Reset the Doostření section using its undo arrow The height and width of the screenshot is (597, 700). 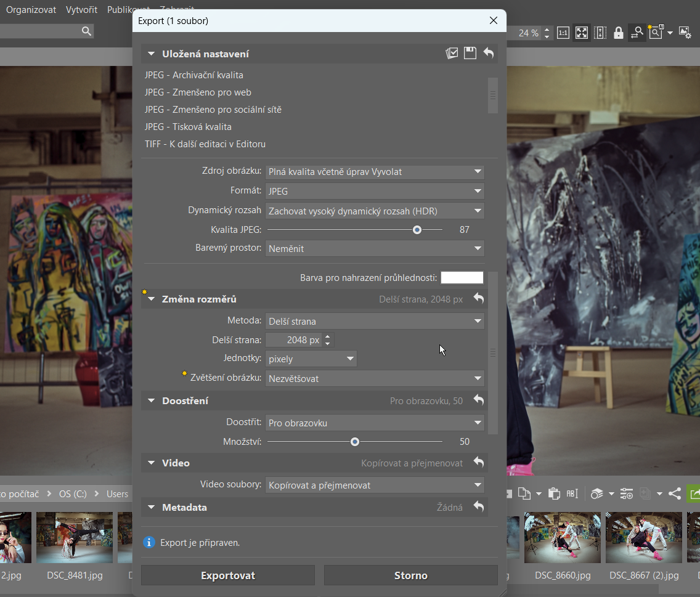479,400
